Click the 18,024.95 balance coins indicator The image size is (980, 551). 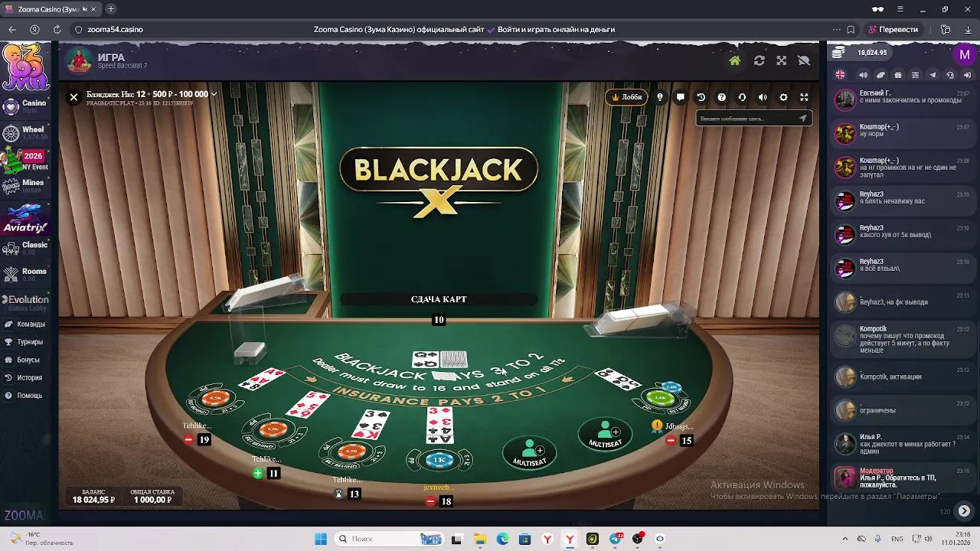pos(860,53)
